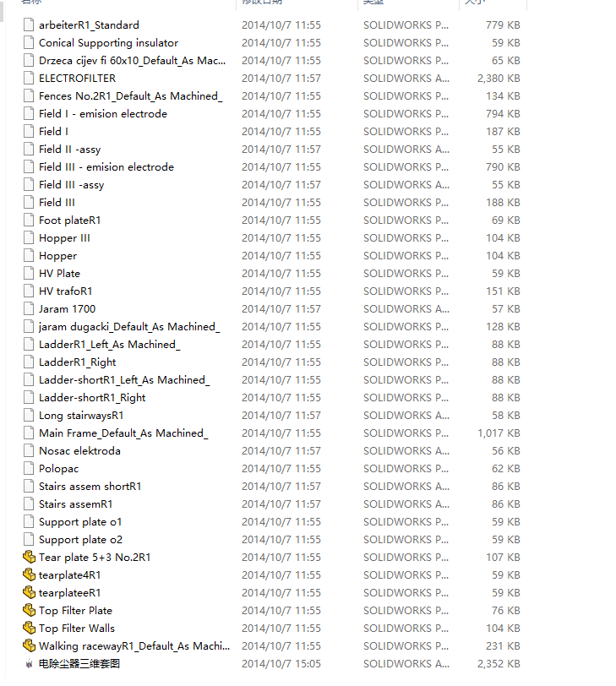Viewport: 616px width, 686px height.
Task: Click the type cell of Long stairwaysR1 row
Action: coord(406,415)
